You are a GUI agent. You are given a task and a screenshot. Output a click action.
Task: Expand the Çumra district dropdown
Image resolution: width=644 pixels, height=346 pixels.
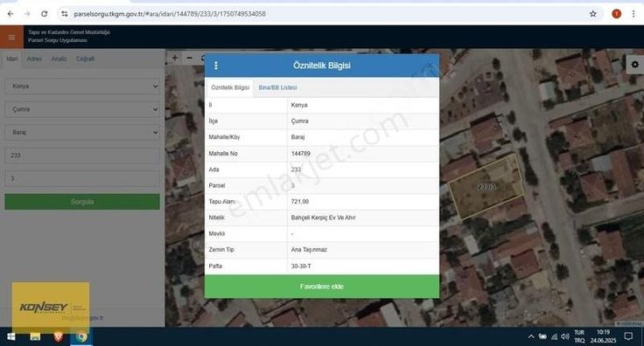[x=82, y=109]
